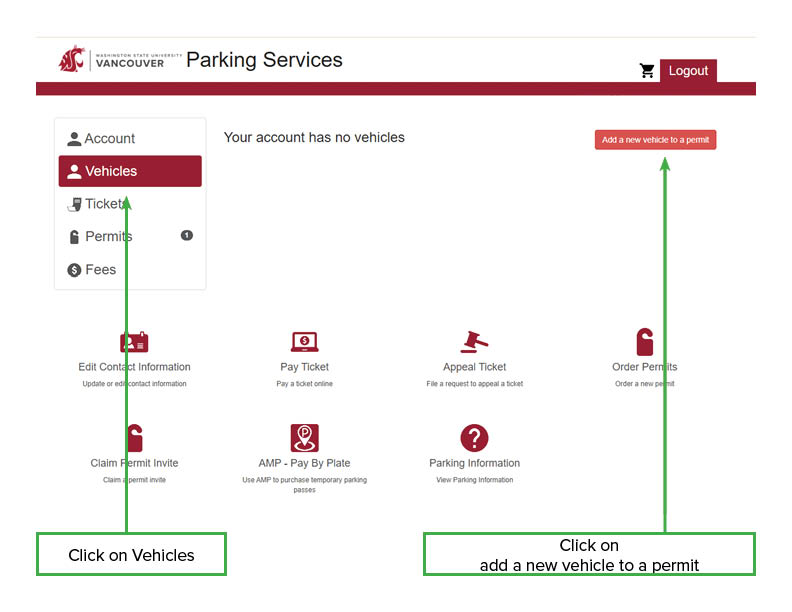Screen dimensions: 792x612
Task: Log out using the Logout button
Action: (x=688, y=71)
